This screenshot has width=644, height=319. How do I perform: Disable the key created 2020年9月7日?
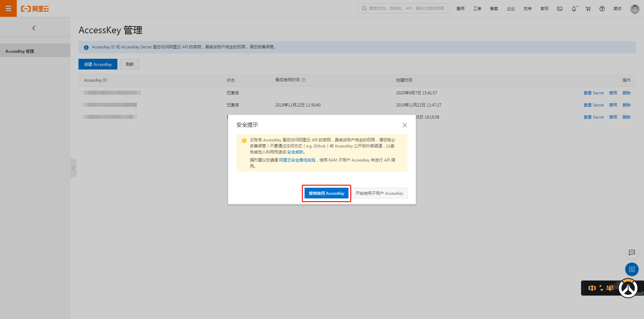[613, 93]
